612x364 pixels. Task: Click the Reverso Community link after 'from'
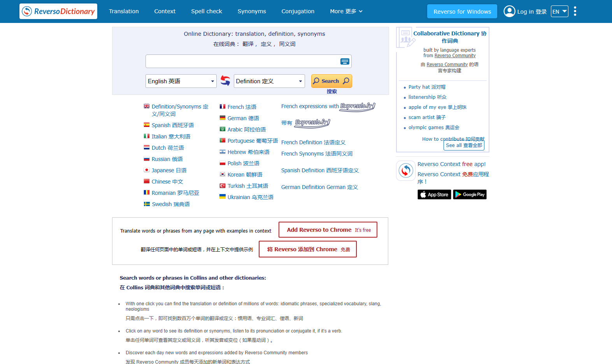click(x=455, y=56)
